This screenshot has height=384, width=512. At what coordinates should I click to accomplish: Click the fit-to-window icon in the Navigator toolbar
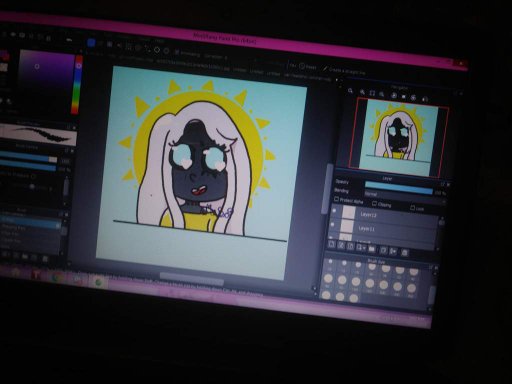tap(372, 94)
